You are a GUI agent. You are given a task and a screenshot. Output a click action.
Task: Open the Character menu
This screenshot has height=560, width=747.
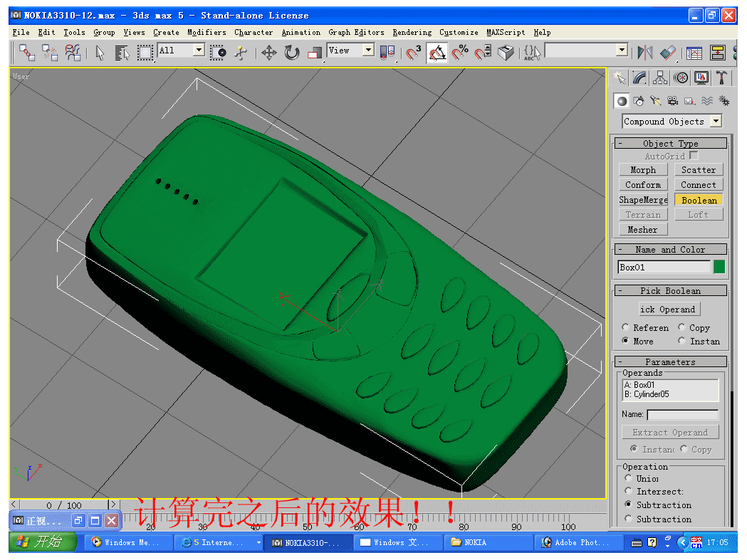254,33
